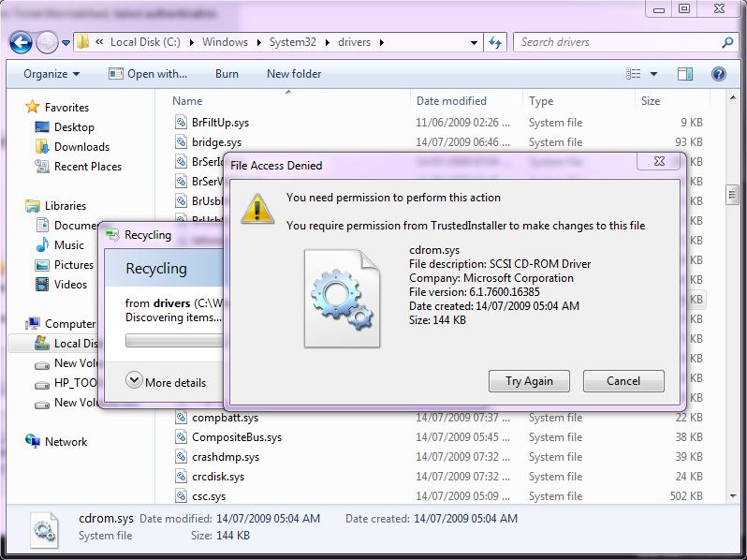Click the scroll up arrow of file list
The width and height of the screenshot is (747, 560).
click(733, 98)
